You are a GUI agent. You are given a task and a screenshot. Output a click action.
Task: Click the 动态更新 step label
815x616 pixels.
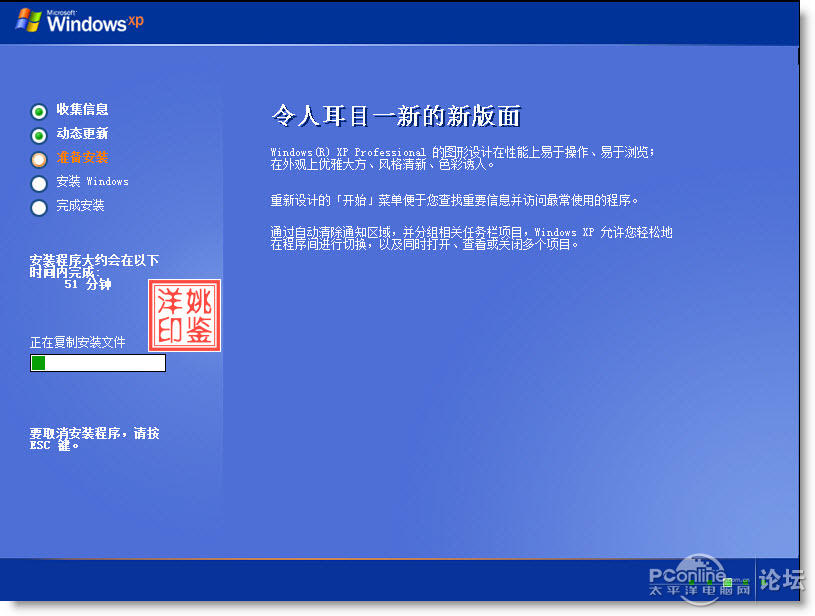click(x=82, y=134)
